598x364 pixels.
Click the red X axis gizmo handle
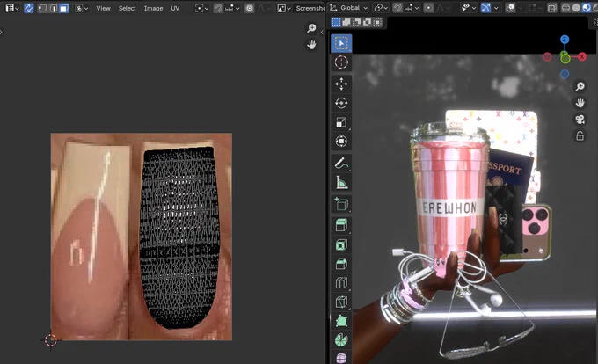582,57
